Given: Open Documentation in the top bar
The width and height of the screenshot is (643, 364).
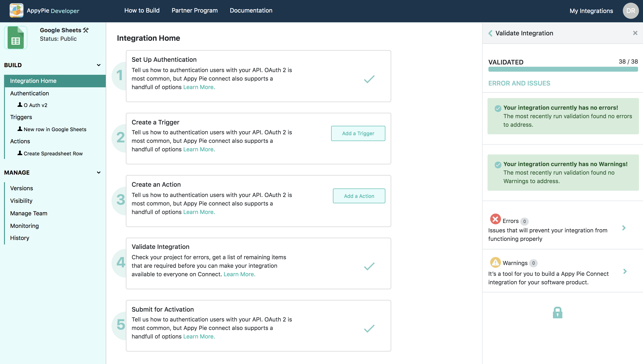Looking at the screenshot, I should (251, 11).
